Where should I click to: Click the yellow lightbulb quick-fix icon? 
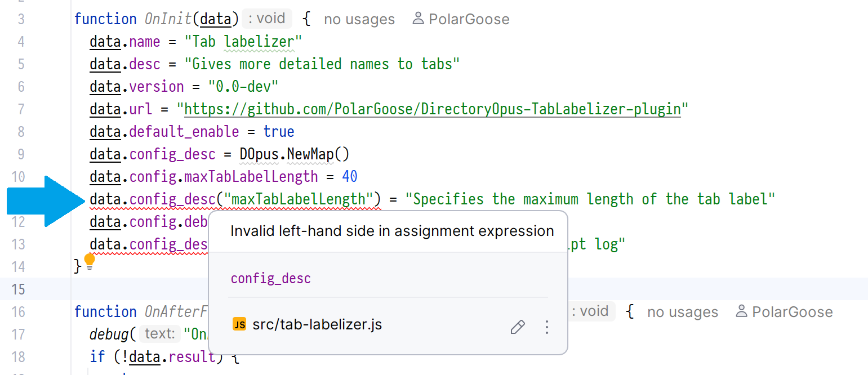(x=89, y=260)
